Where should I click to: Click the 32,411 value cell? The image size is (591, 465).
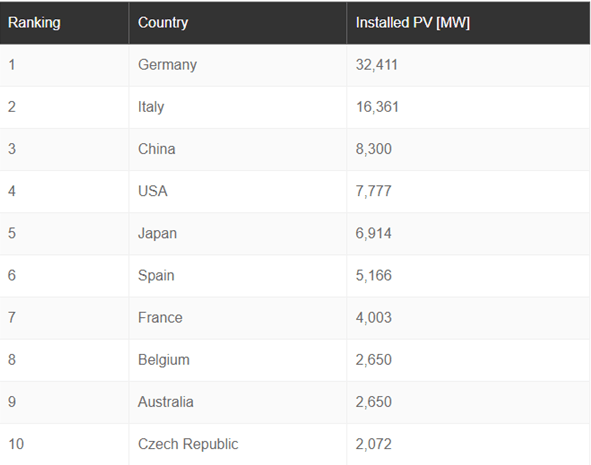(468, 65)
